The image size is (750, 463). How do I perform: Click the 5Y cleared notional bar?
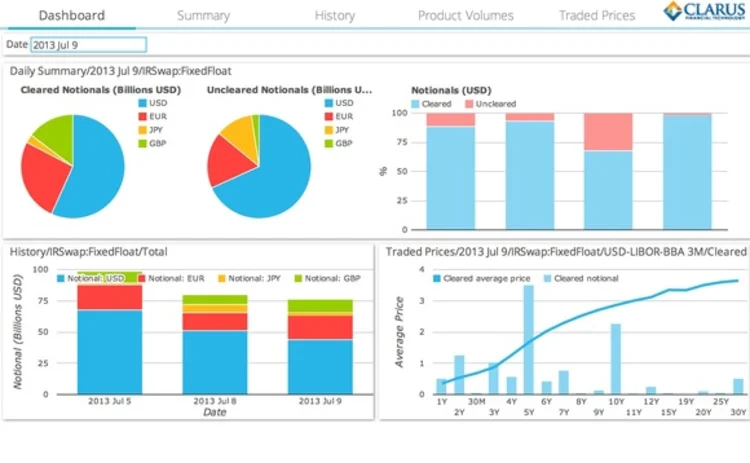point(529,340)
